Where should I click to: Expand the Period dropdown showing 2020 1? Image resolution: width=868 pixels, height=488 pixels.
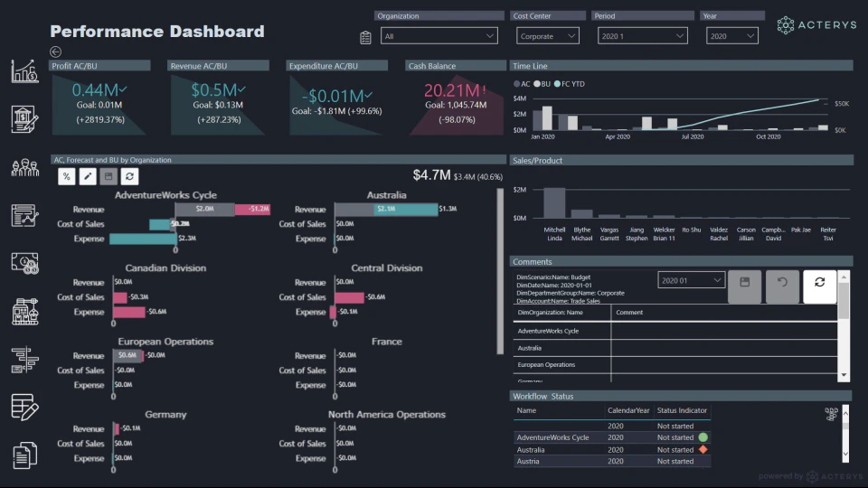click(642, 36)
